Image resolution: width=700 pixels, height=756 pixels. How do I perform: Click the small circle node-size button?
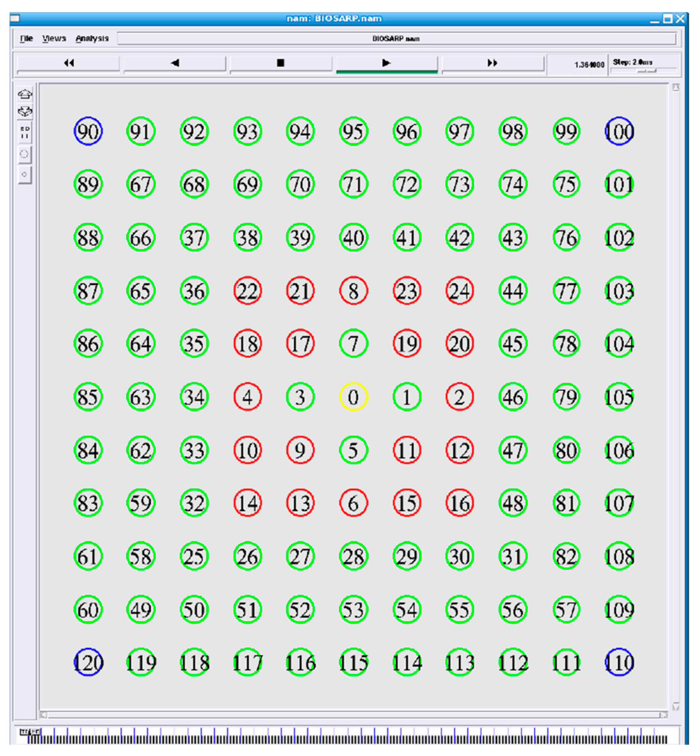point(24,175)
